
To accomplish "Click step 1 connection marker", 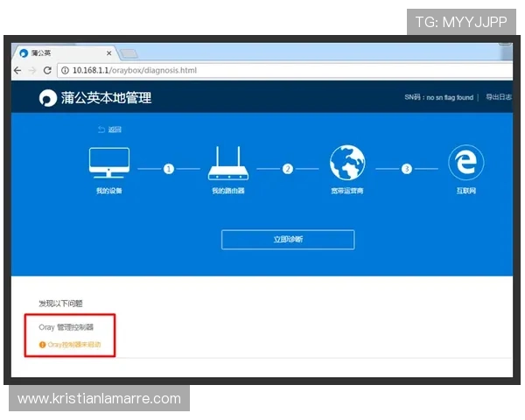I will tap(169, 169).
